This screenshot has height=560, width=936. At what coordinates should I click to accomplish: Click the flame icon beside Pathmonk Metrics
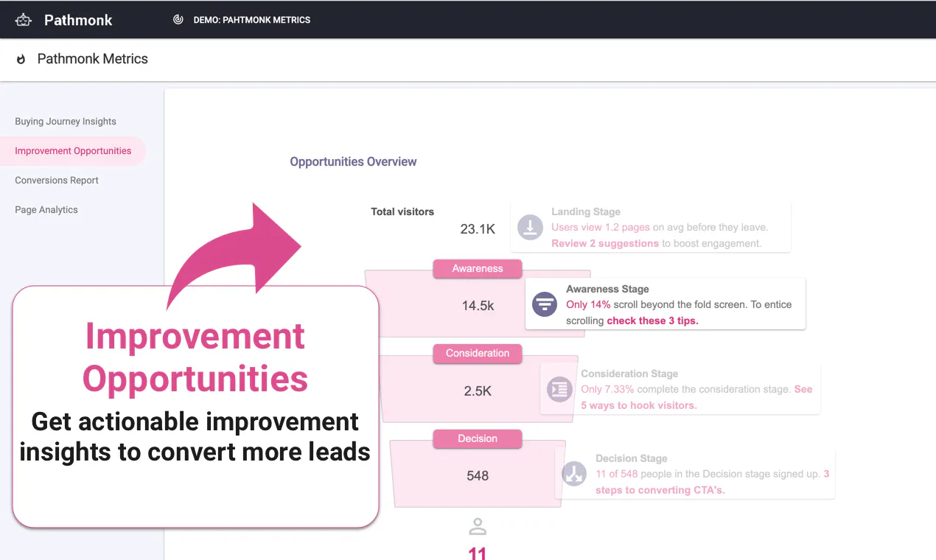pos(21,60)
